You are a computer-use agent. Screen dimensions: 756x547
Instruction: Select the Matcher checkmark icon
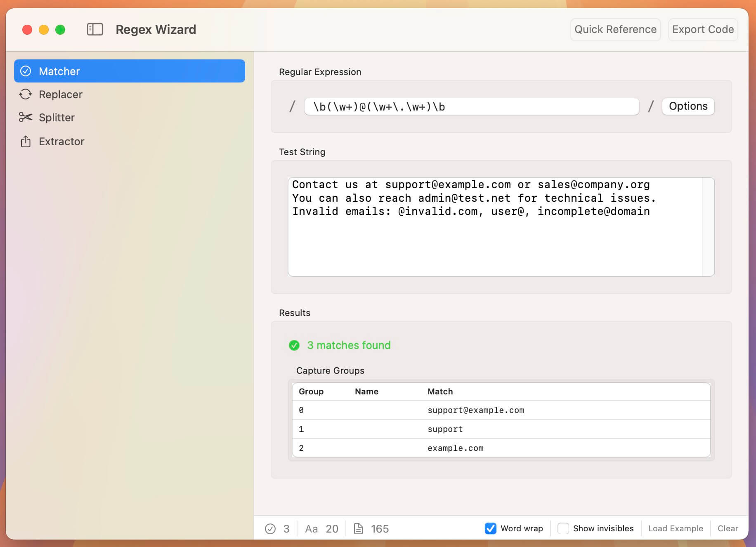pos(26,71)
